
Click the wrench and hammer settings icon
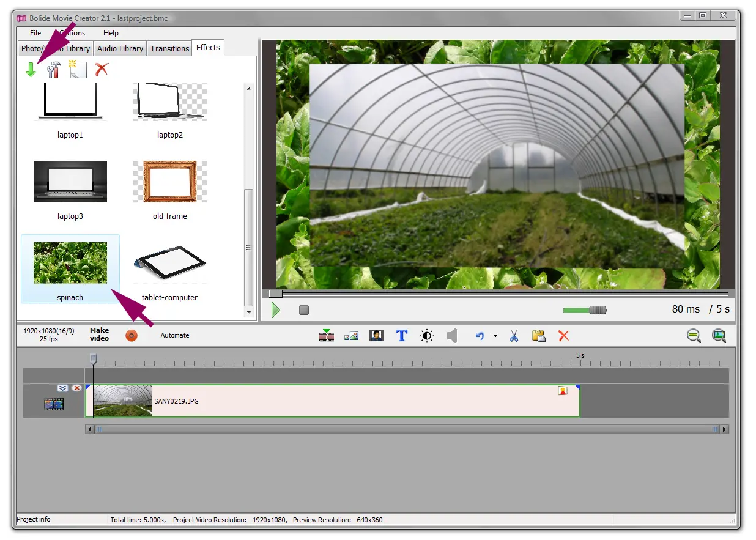click(x=54, y=69)
